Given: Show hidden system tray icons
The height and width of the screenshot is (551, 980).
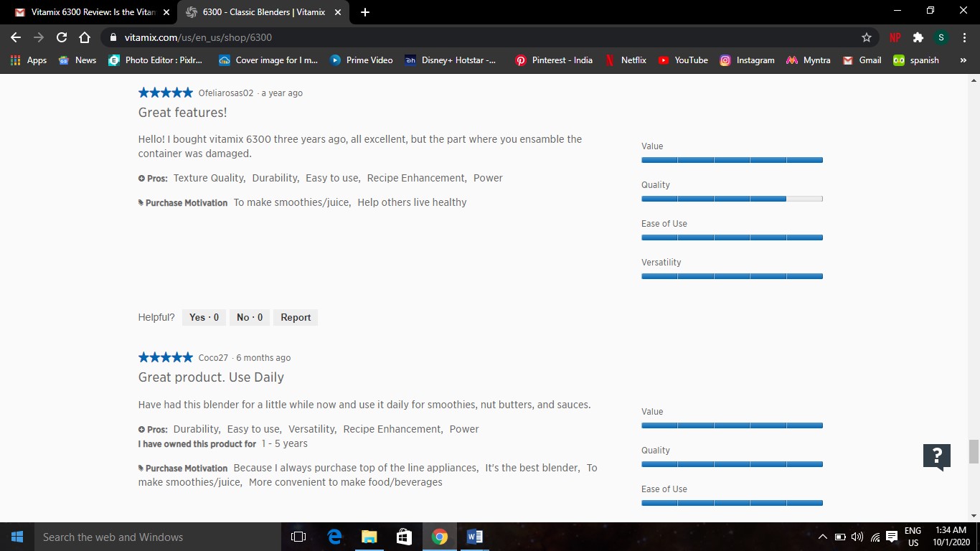Looking at the screenshot, I should click(823, 537).
